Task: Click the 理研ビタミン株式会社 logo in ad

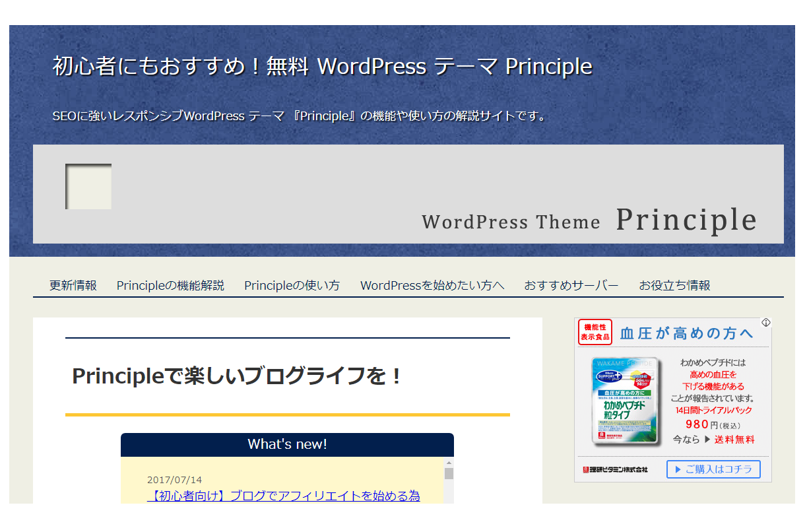Action: coord(615,469)
